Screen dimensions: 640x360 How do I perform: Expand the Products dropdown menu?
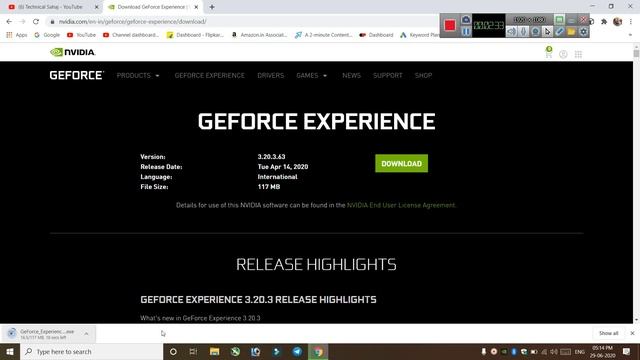(x=138, y=76)
